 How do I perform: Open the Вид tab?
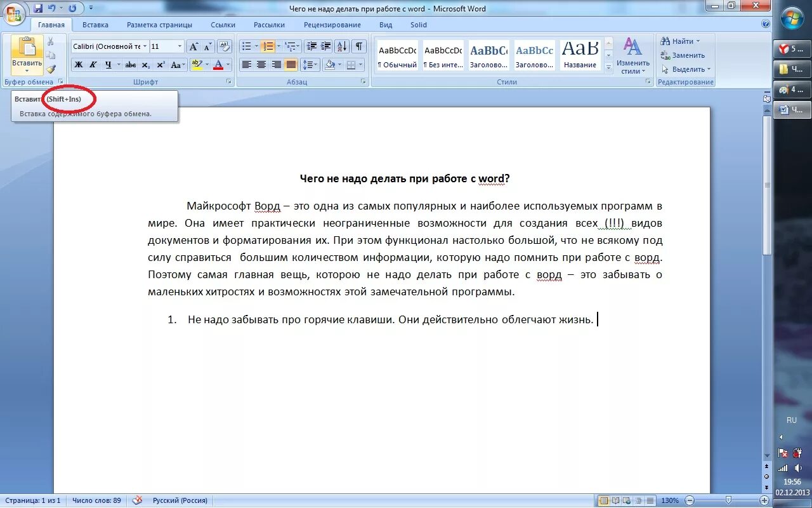(386, 25)
